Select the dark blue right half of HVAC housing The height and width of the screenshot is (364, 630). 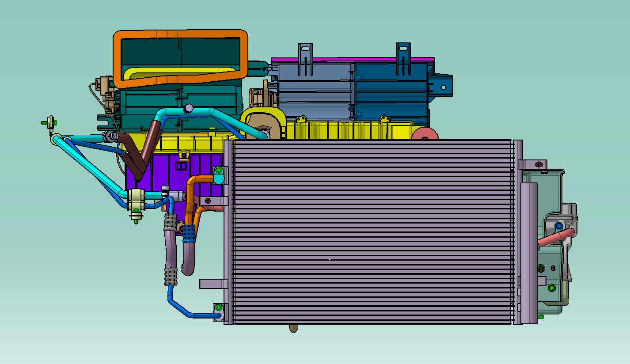pos(391,94)
